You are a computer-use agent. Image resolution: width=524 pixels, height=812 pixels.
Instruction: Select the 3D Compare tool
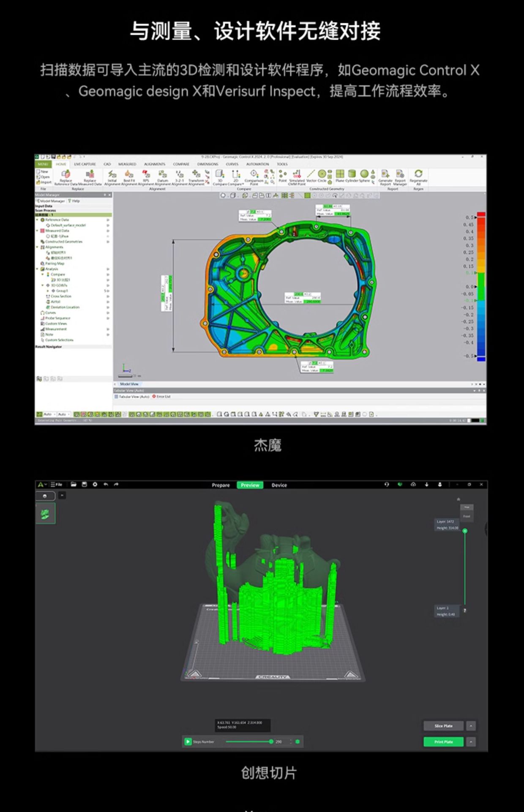[220, 175]
